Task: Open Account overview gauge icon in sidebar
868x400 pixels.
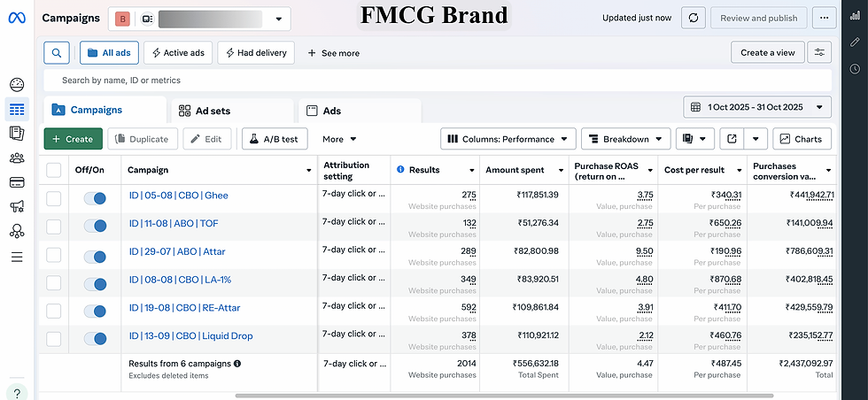Action: tap(17, 85)
